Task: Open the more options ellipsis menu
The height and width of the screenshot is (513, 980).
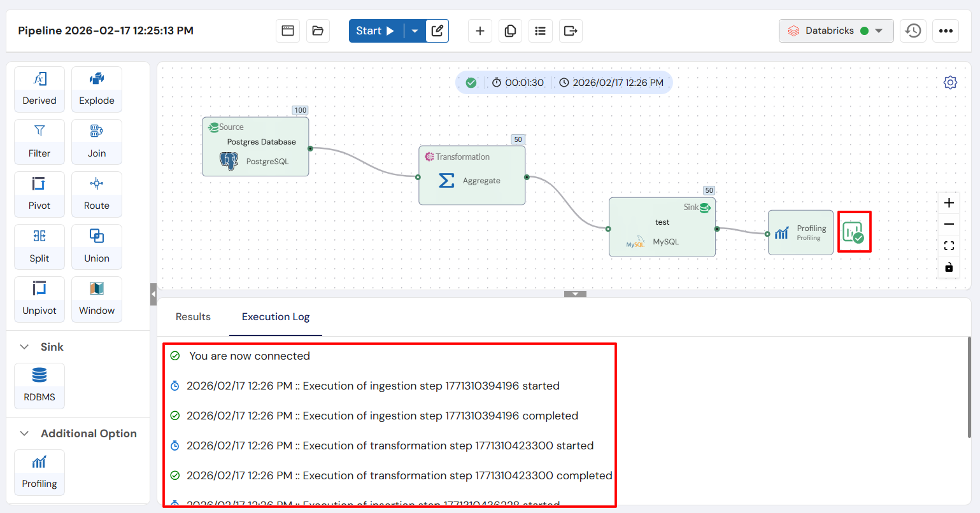Action: [946, 31]
